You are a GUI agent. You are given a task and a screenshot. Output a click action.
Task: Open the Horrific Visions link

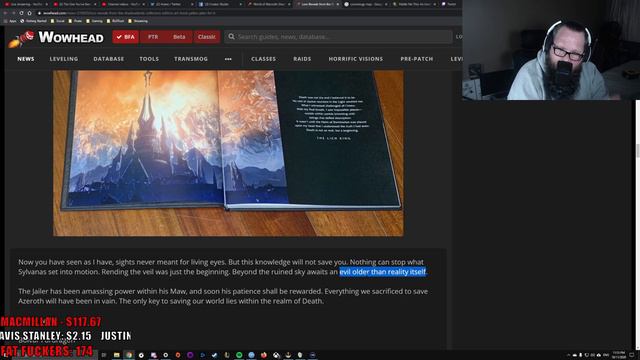pyautogui.click(x=356, y=59)
